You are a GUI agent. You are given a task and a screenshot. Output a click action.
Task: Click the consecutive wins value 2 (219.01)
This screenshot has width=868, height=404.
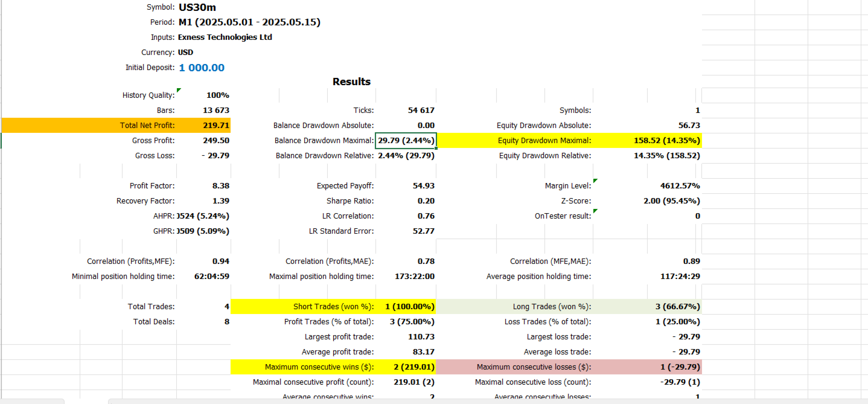coord(414,367)
